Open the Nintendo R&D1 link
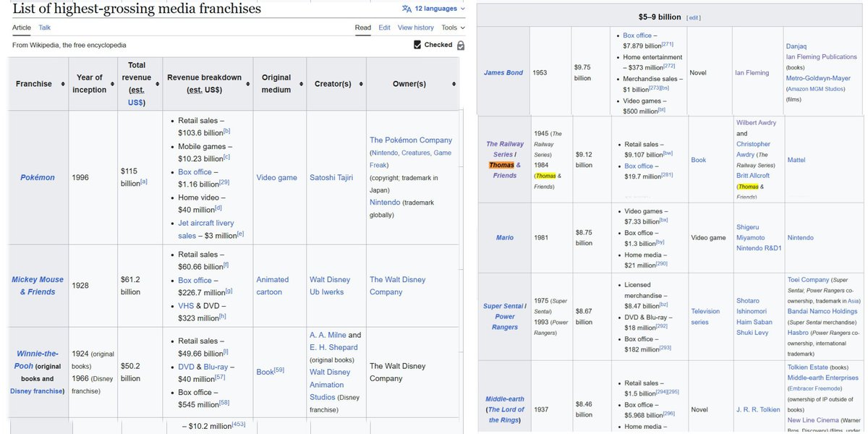 click(x=757, y=248)
